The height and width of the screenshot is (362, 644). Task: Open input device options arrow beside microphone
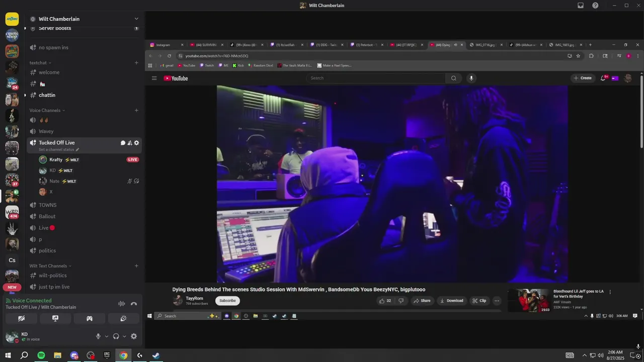[x=106, y=336]
